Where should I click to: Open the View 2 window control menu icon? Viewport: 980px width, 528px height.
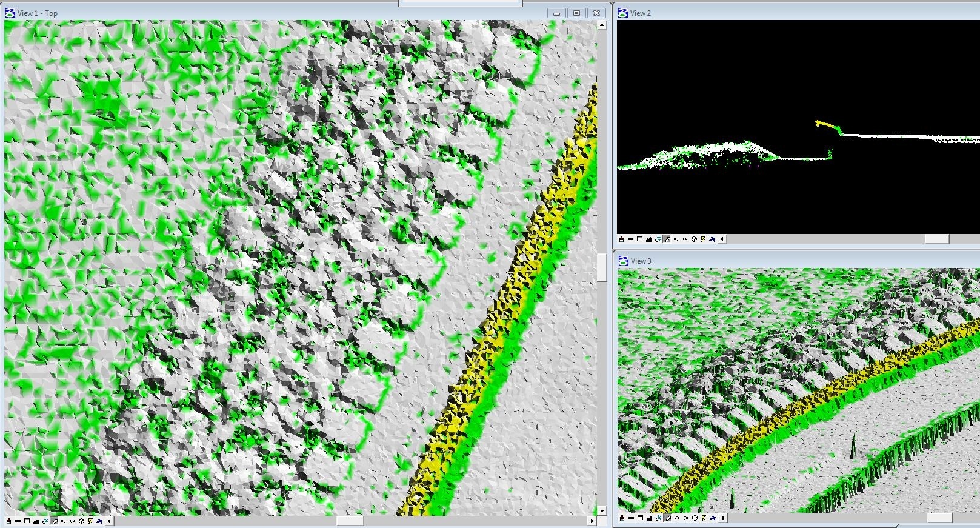623,13
